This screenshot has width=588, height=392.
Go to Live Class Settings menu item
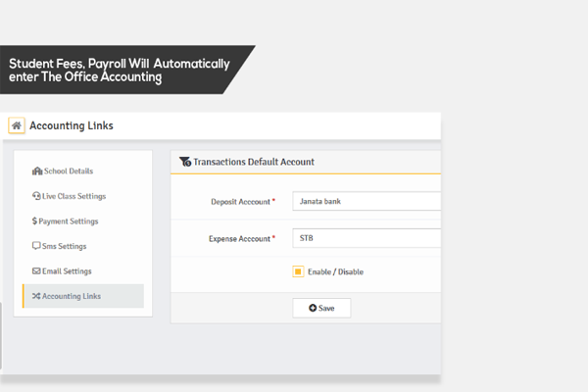click(x=74, y=196)
